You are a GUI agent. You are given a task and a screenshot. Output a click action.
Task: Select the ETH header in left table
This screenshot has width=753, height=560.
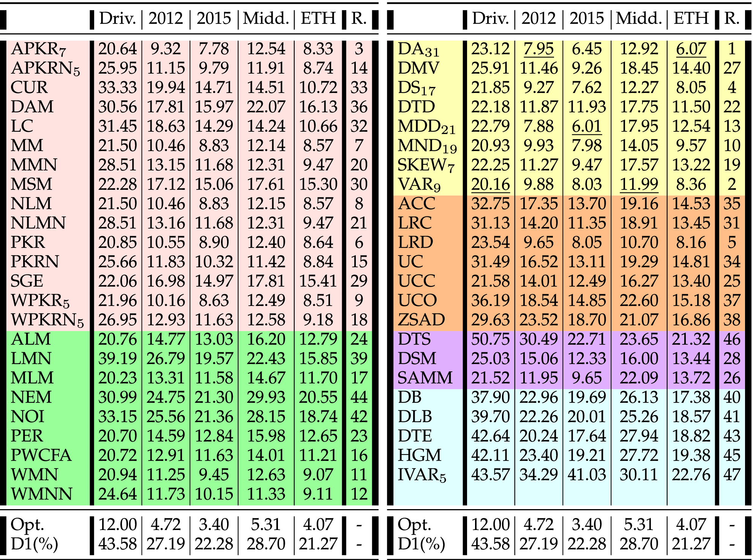pyautogui.click(x=318, y=18)
